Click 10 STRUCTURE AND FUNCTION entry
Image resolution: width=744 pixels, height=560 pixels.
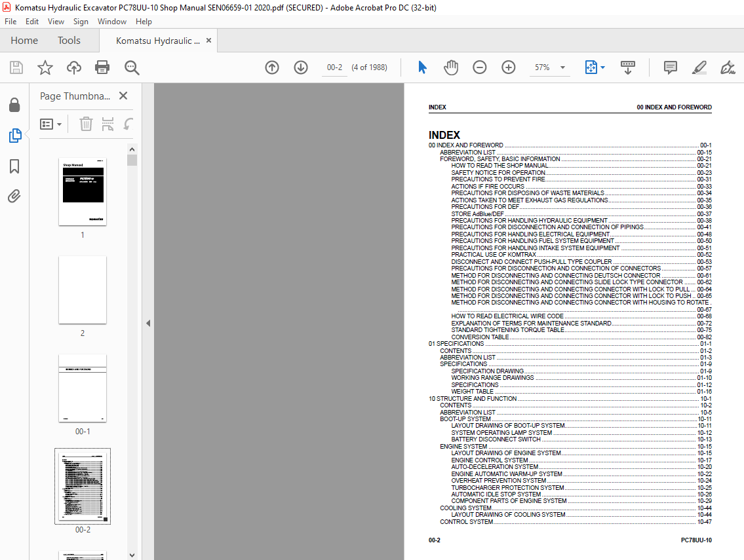click(570, 398)
